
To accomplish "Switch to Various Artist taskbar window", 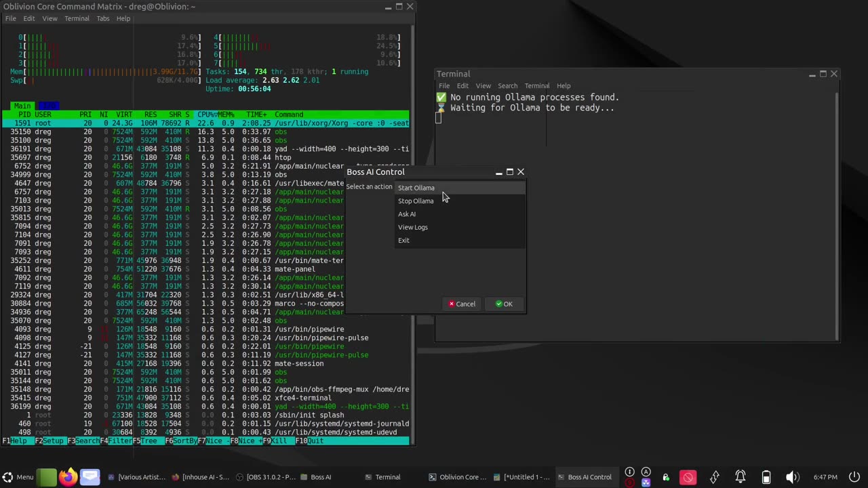I will pos(136,477).
